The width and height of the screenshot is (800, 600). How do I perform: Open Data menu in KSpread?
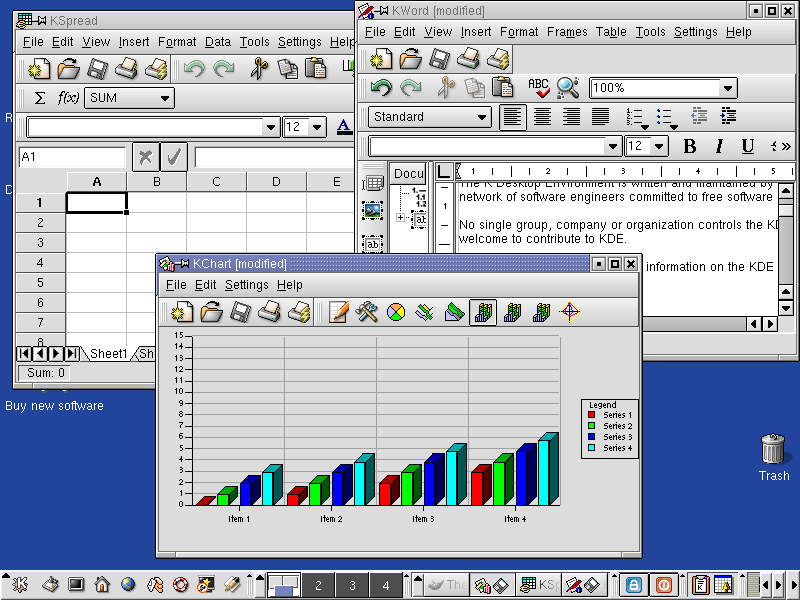pos(218,42)
